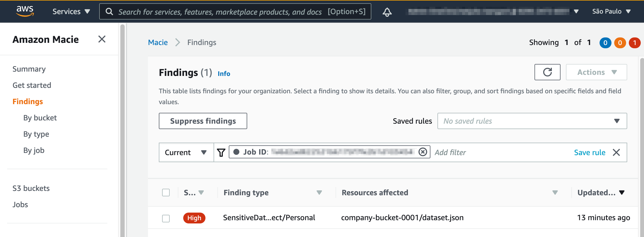Open the notifications bell

click(387, 12)
